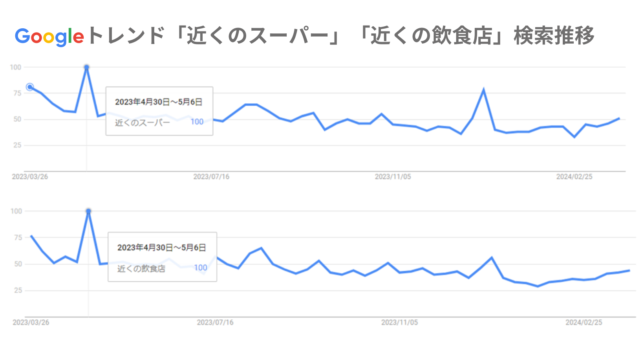Click the 25 y-axis label on the restaurant chart
The width and height of the screenshot is (644, 363).
pos(18,290)
